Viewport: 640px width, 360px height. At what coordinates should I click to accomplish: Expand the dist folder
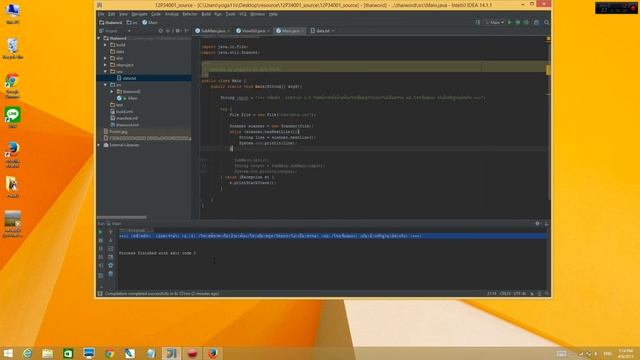click(x=105, y=58)
